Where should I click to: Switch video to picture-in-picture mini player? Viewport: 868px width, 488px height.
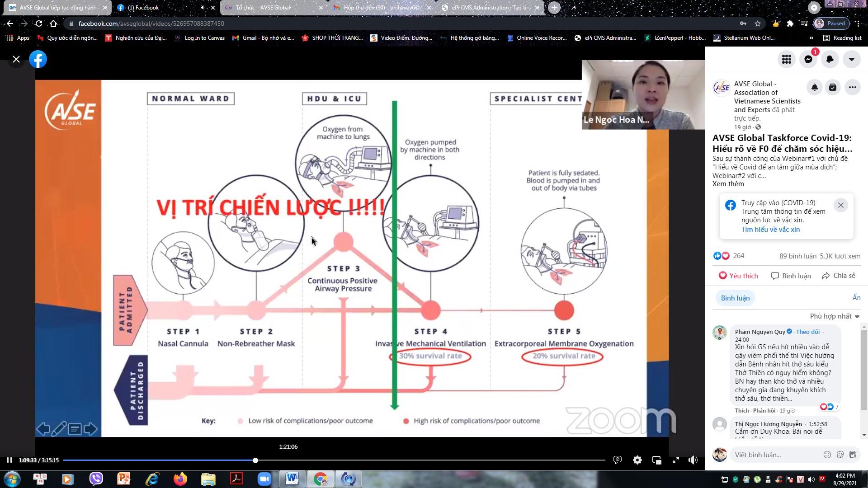657,460
